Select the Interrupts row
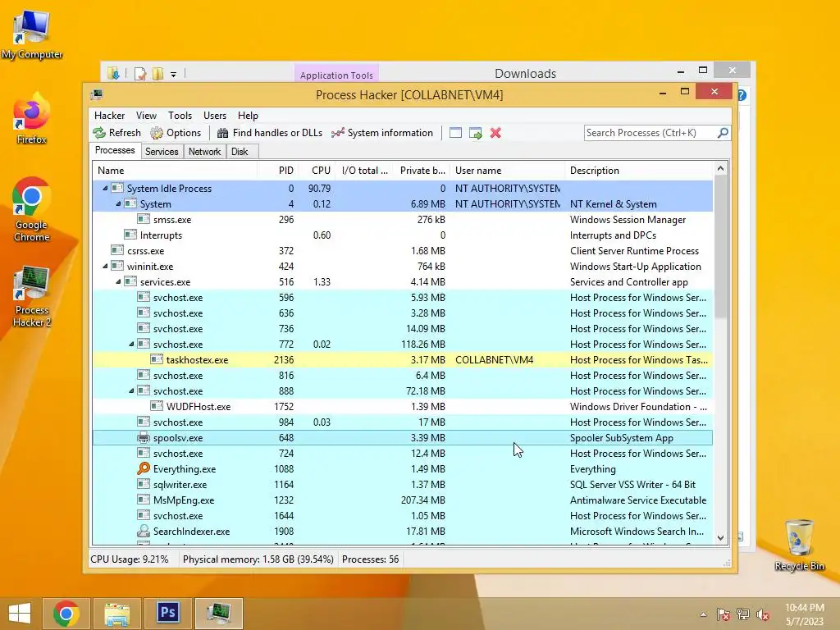840x630 pixels. [403, 235]
